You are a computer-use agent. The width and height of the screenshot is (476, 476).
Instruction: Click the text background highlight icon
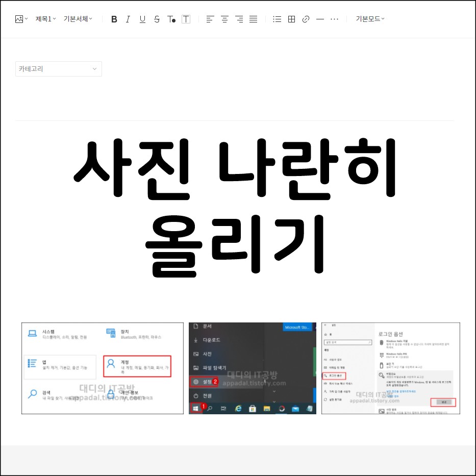point(186,19)
